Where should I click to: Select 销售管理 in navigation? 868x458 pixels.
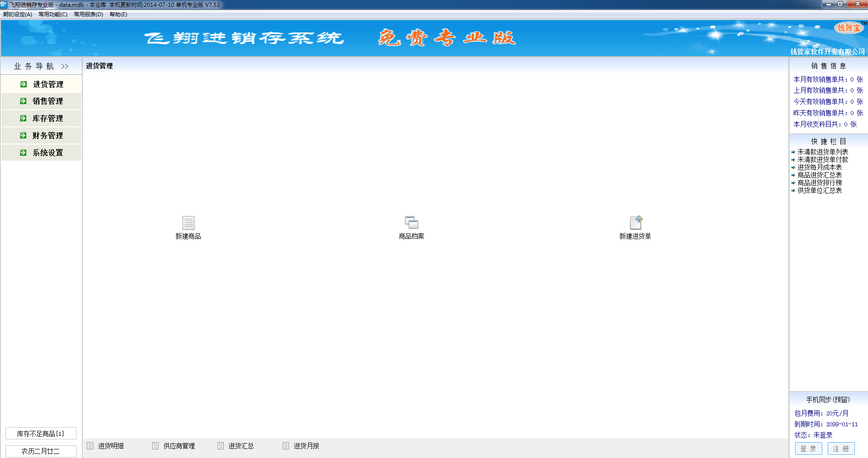[48, 101]
